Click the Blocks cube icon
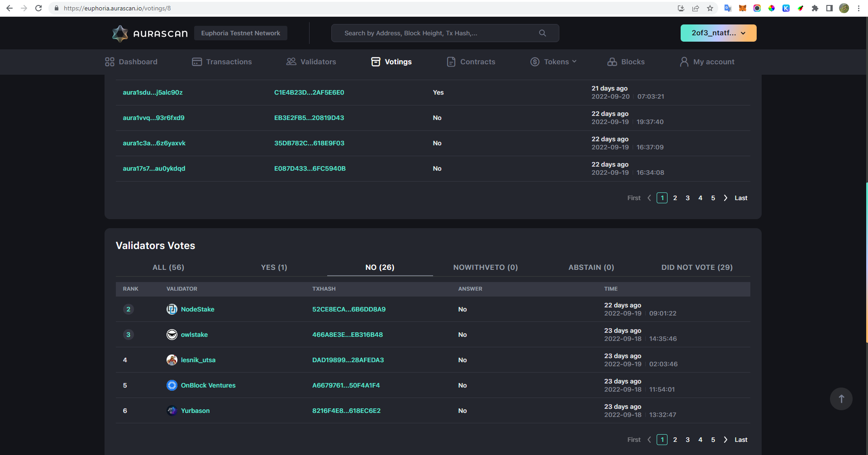The height and width of the screenshot is (455, 868). (612, 61)
